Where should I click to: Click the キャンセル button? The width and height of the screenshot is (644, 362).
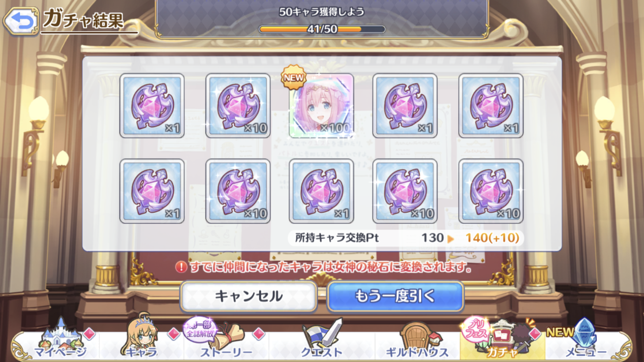(x=249, y=296)
